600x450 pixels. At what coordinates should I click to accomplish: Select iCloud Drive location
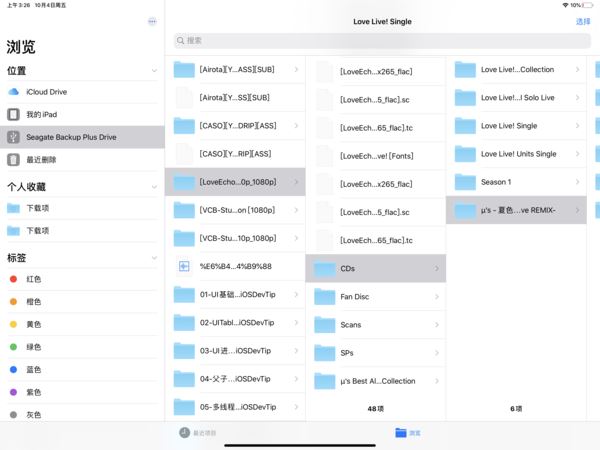pos(82,92)
